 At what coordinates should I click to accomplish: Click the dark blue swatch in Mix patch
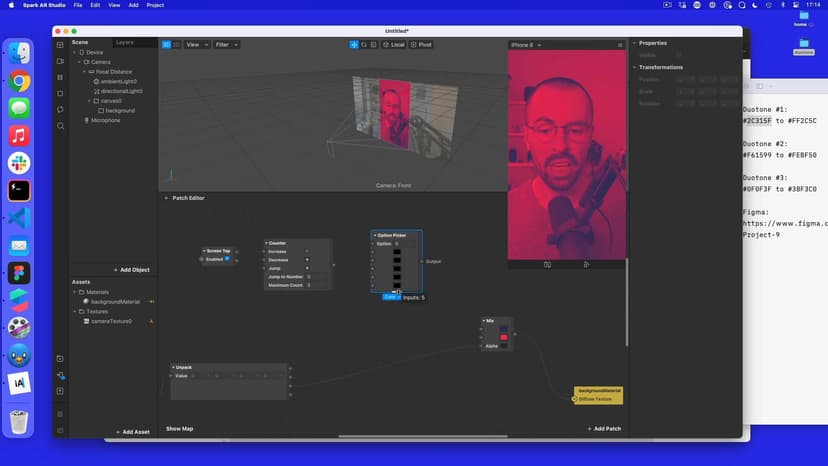click(504, 329)
